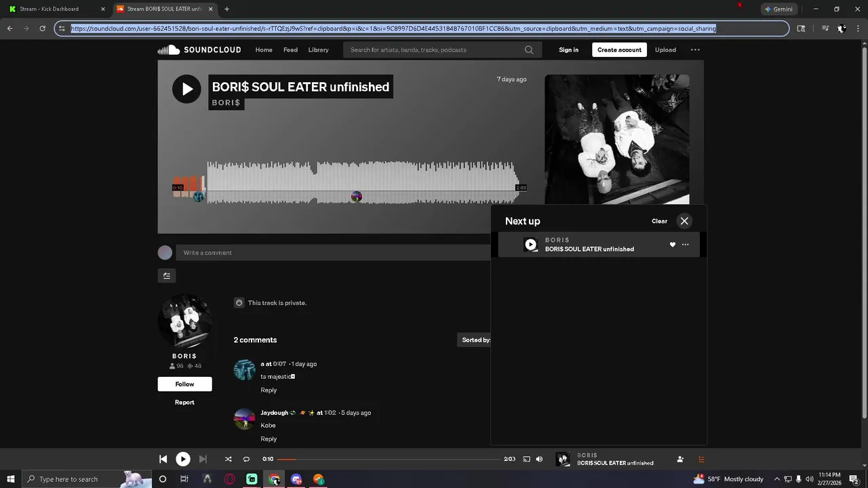Click the Jaydough commenter avatar
Viewport: 868px width, 488px height.
(244, 419)
